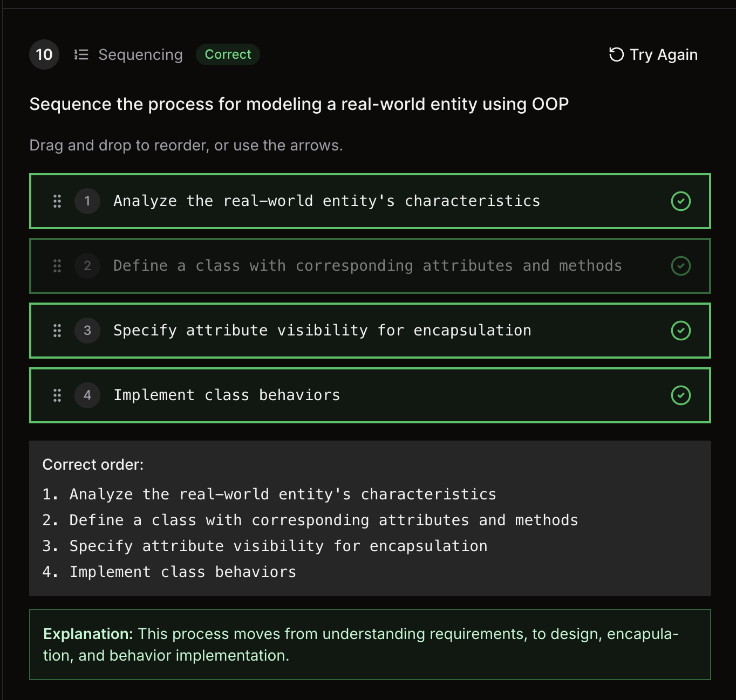736x700 pixels.
Task: Click the checkmark on Define a class row
Action: coord(680,266)
